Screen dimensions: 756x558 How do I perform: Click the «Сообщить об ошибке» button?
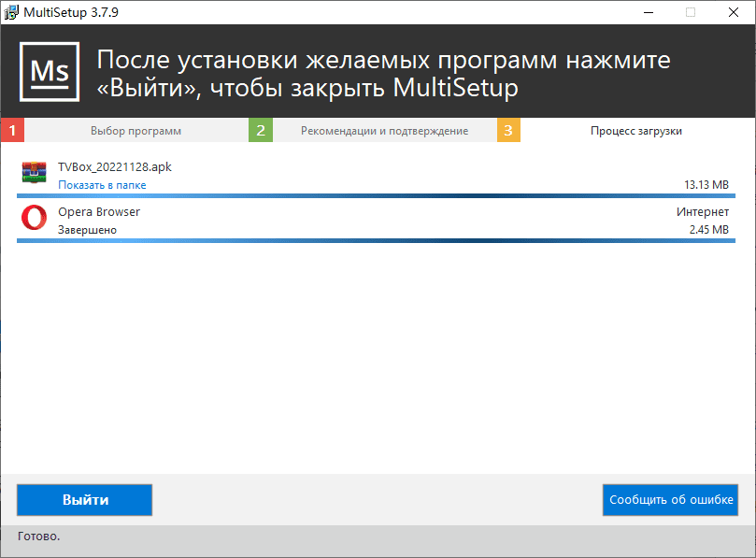[x=671, y=500]
